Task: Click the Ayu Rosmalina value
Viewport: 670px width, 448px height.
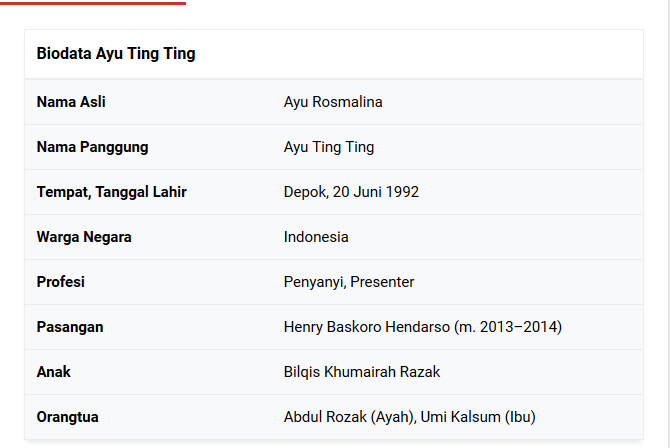Action: click(333, 102)
